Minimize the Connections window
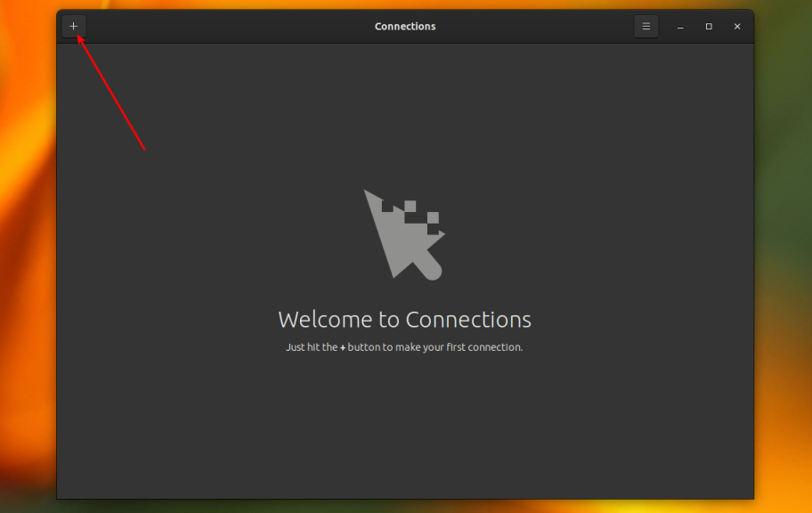Screen dimensions: 812x513 (680, 27)
